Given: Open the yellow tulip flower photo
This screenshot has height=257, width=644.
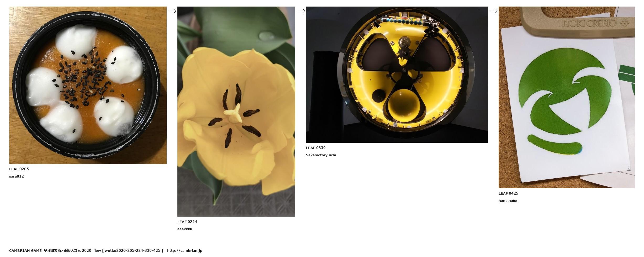Looking at the screenshot, I should [236, 111].
